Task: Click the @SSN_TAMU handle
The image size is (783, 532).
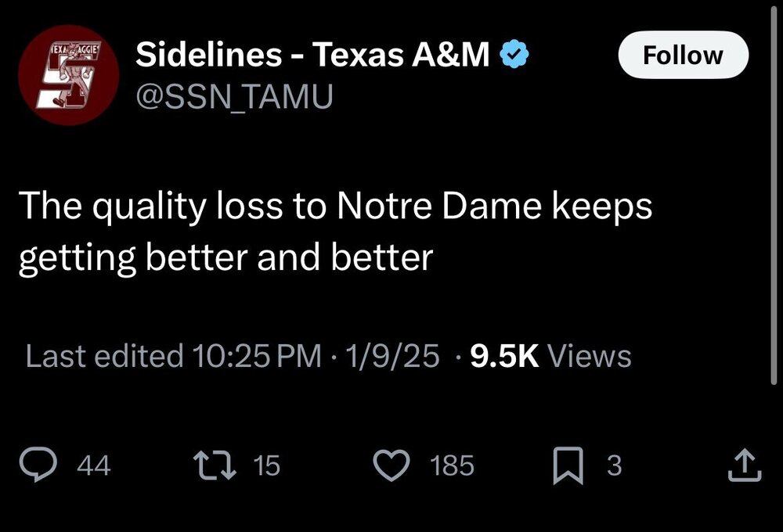Action: [x=234, y=95]
